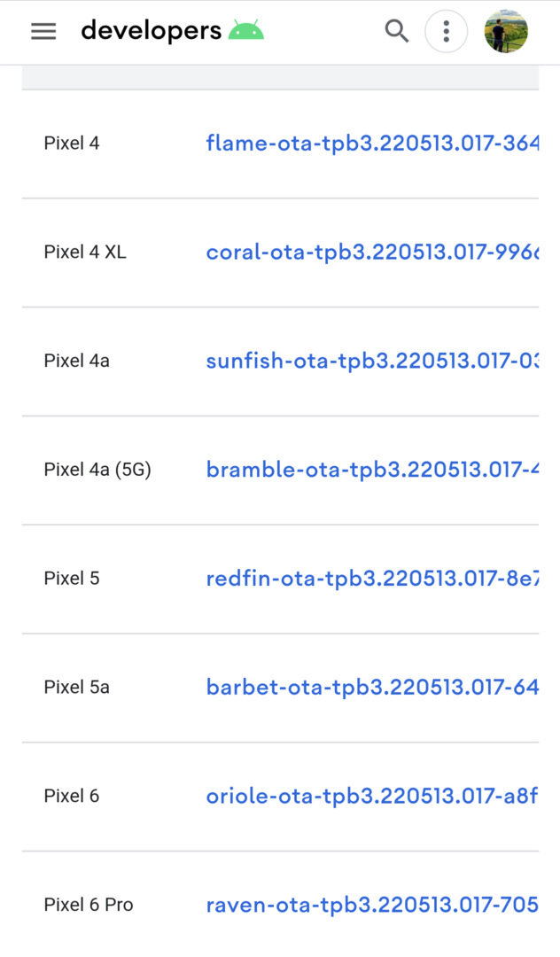The image size is (560, 957).
Task: Open the search magnifier icon
Action: tap(396, 30)
